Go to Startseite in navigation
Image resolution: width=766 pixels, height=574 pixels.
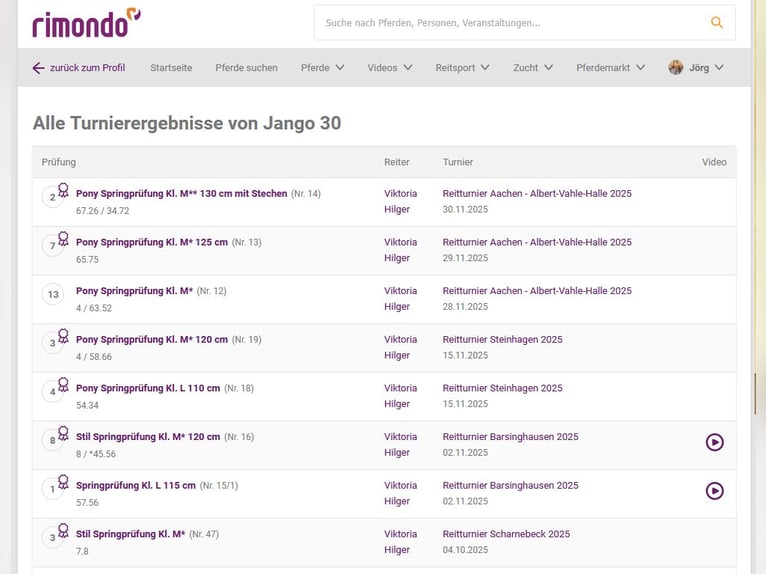click(171, 68)
